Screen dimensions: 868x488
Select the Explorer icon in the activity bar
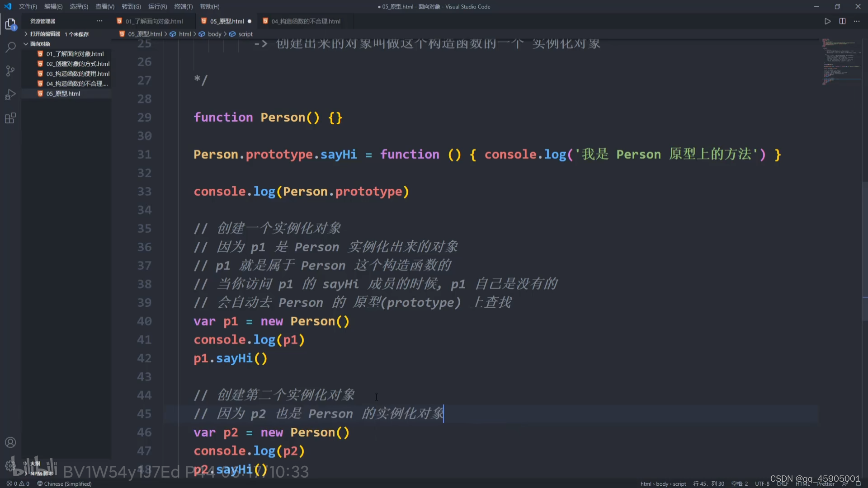[x=10, y=23]
